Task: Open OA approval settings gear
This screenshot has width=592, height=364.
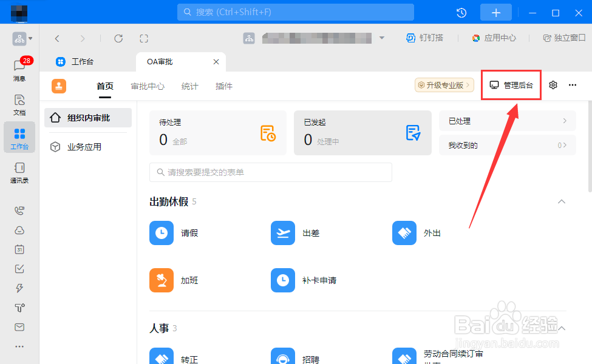Action: pyautogui.click(x=553, y=85)
